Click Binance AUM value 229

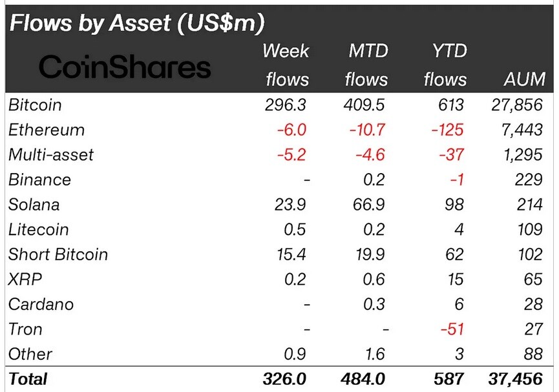point(529,180)
